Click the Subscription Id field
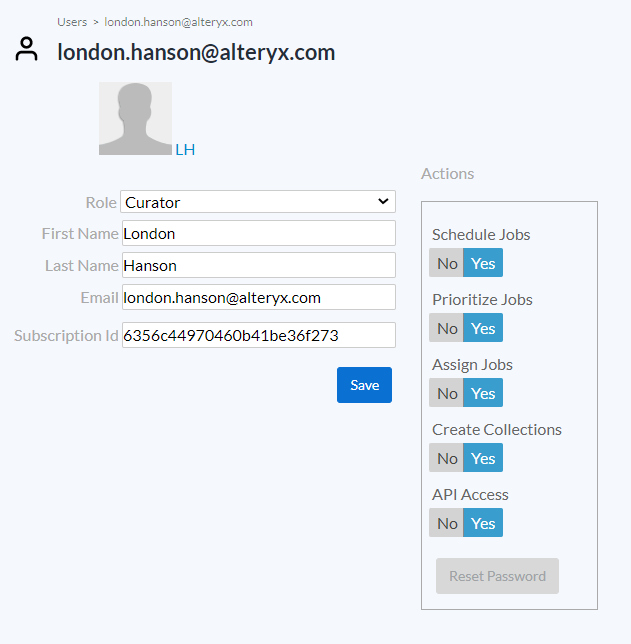The image size is (631, 644). point(258,335)
